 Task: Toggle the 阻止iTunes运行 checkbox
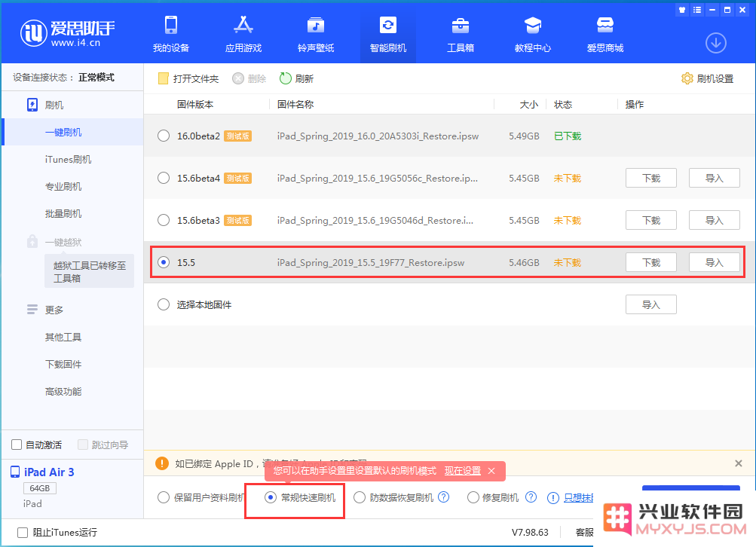coord(22,533)
